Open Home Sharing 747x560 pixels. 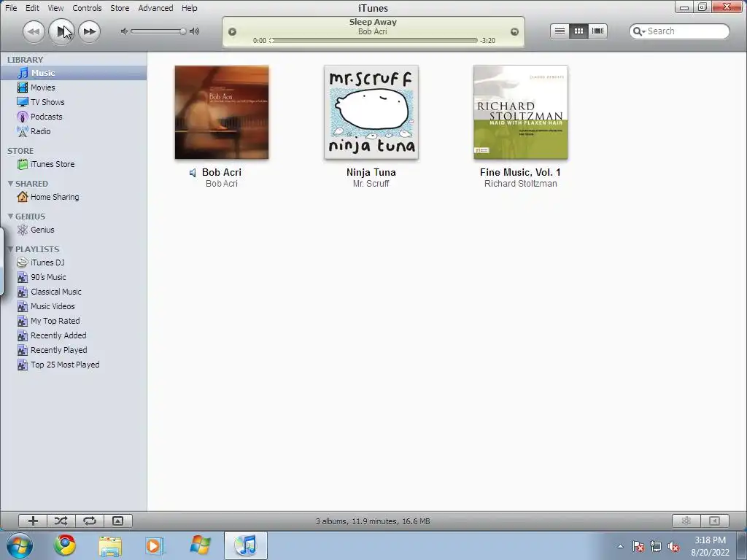(x=74, y=197)
